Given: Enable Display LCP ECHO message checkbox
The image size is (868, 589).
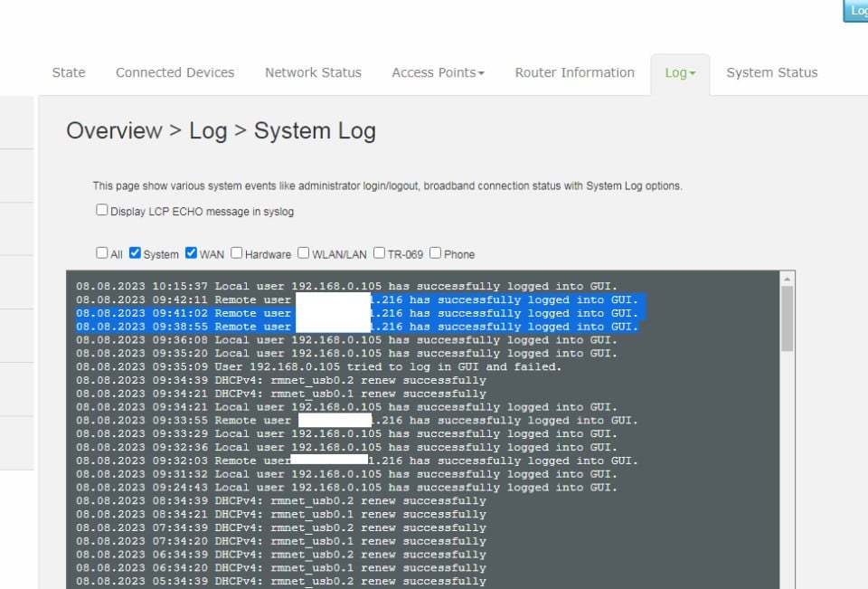Looking at the screenshot, I should click(102, 210).
